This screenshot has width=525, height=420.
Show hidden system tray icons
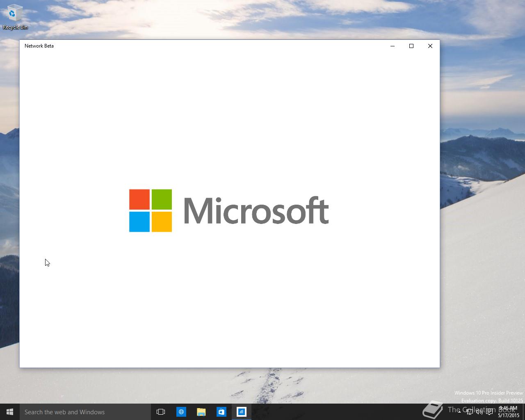point(459,412)
